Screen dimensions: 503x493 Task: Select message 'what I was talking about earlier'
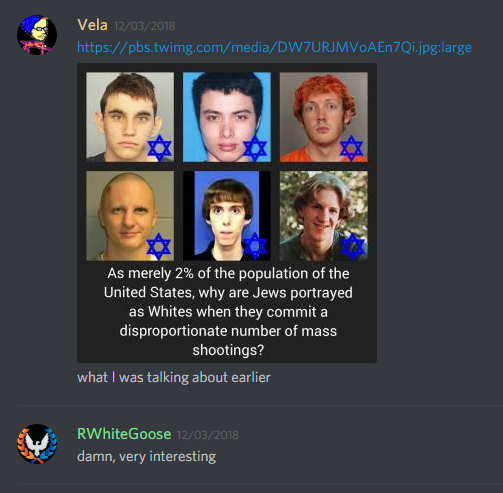coord(174,378)
